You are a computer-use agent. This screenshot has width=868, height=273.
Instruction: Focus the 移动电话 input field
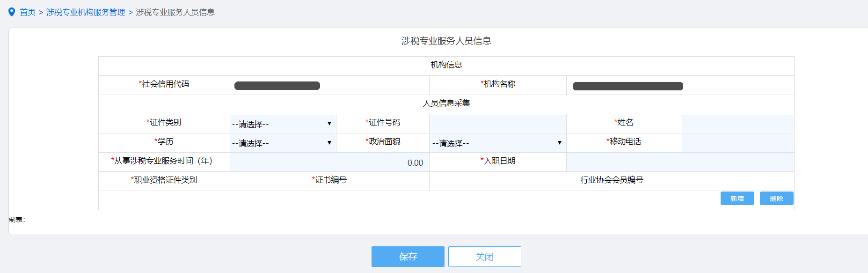(737, 143)
